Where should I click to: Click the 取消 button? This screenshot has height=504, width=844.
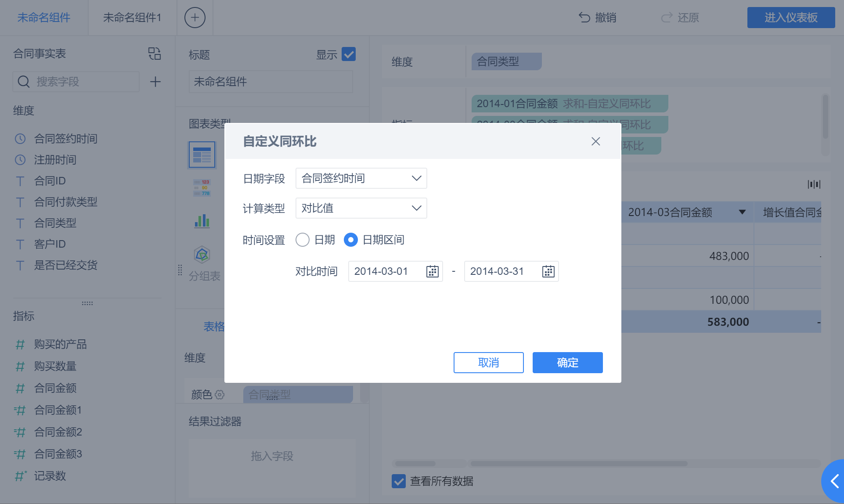488,363
